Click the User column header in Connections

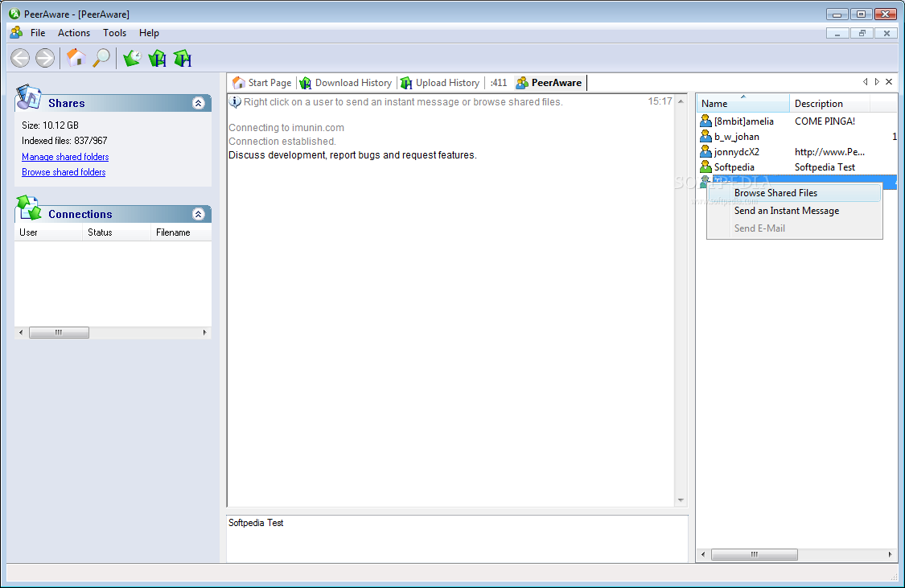[x=48, y=232]
